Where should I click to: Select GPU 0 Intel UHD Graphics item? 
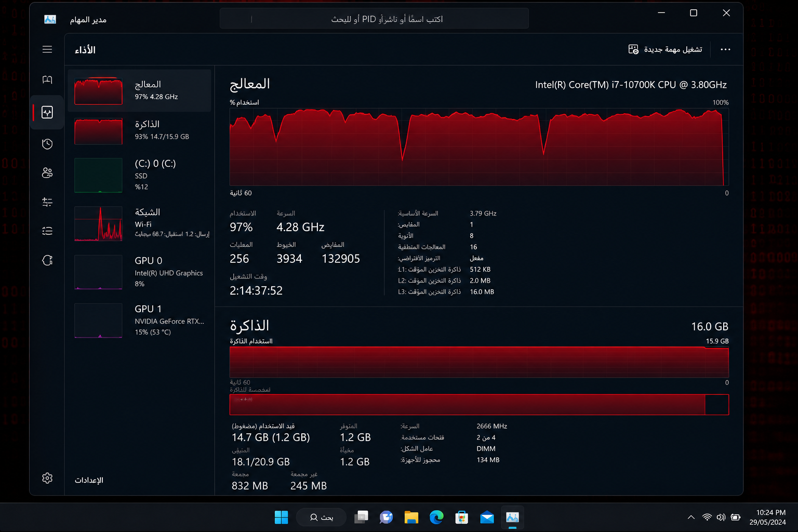pos(140,272)
